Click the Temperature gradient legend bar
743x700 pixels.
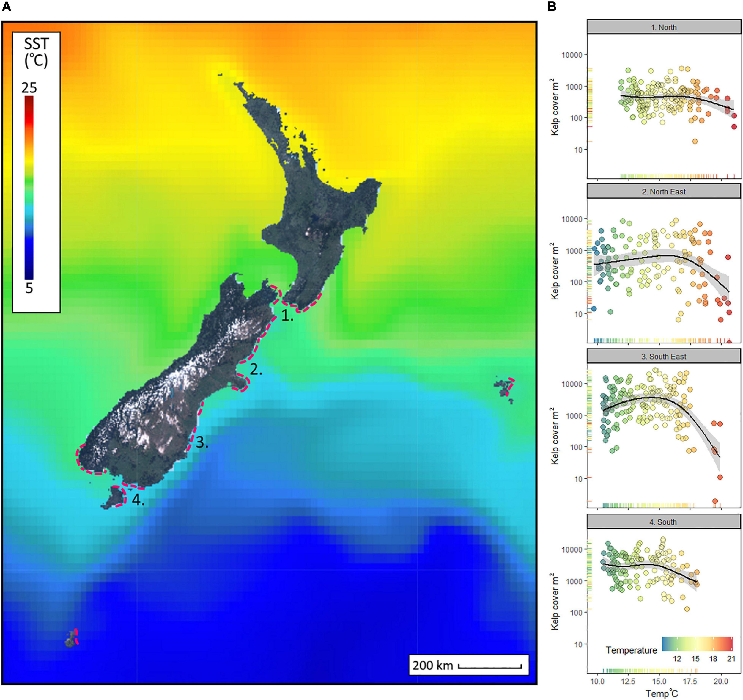(x=697, y=644)
